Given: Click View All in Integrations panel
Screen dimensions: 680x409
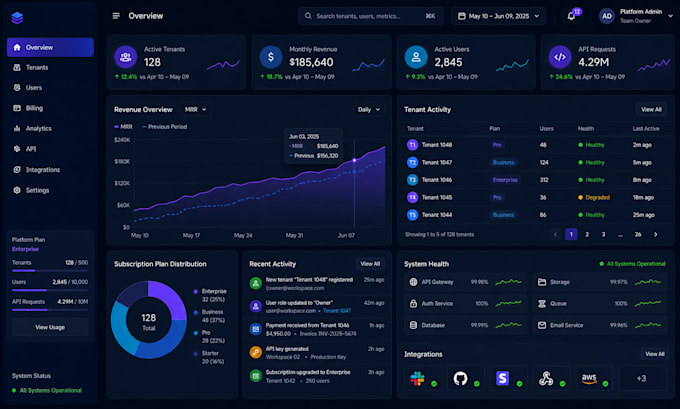Looking at the screenshot, I should [x=654, y=354].
